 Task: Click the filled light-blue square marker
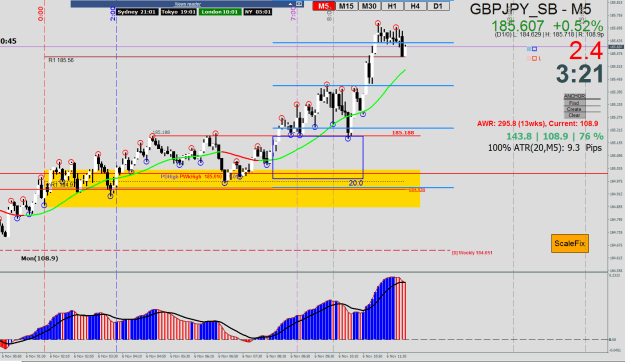529,49
